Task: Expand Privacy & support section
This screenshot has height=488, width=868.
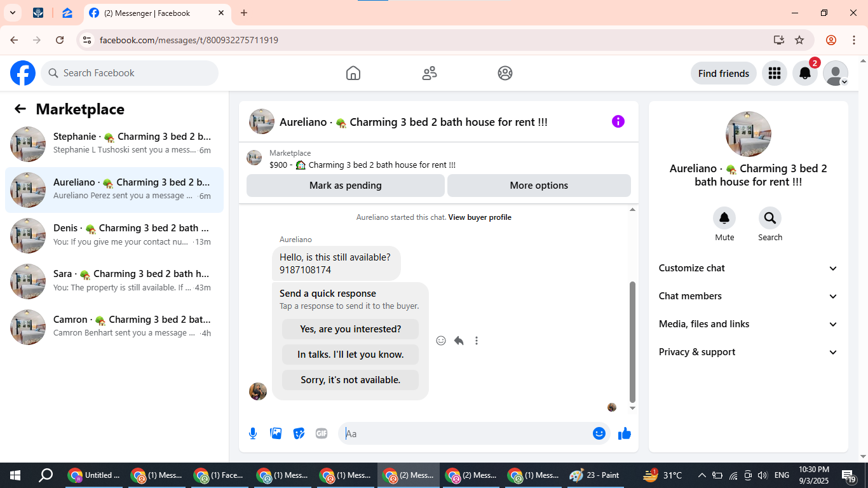Action: 749,352
